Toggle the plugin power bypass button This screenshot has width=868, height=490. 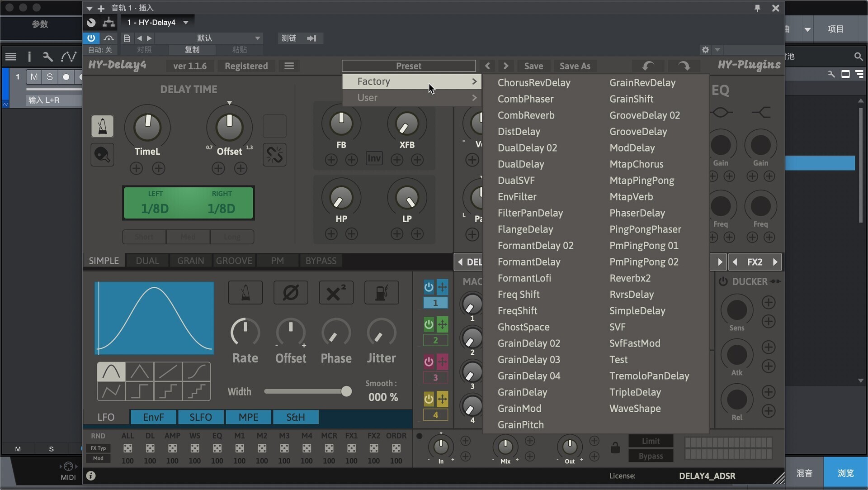[x=91, y=38]
